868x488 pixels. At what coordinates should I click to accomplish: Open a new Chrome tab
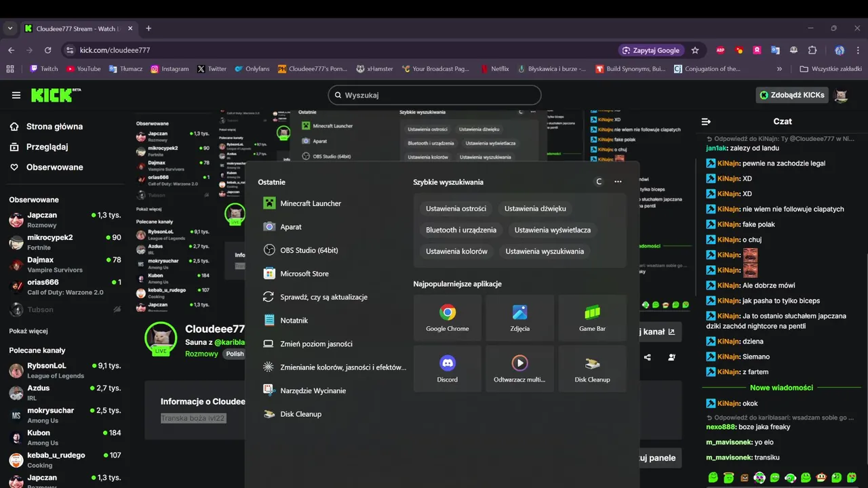[149, 28]
